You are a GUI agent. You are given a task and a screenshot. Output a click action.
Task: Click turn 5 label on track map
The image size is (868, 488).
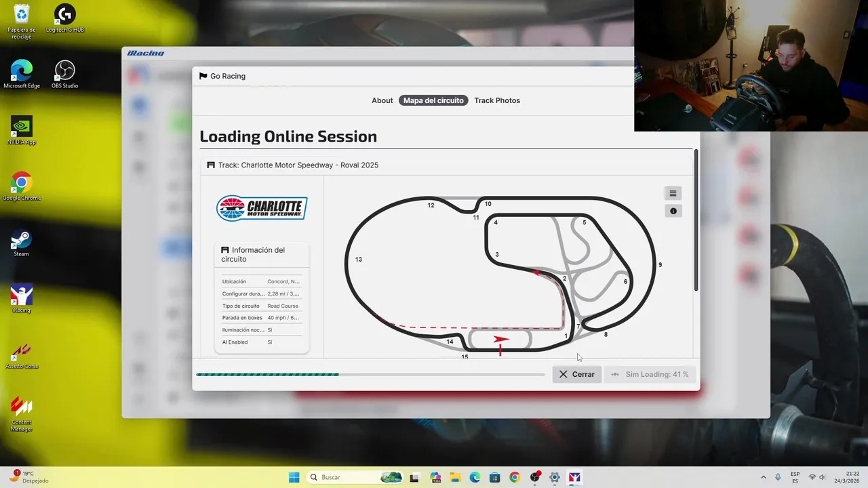(x=584, y=222)
